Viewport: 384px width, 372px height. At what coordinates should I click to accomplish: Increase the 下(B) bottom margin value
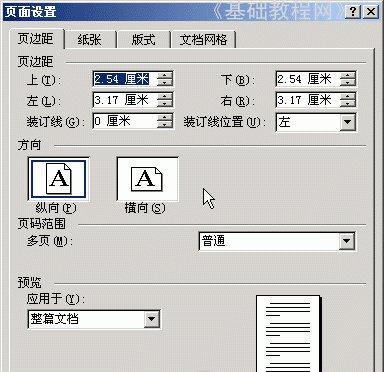coord(348,76)
